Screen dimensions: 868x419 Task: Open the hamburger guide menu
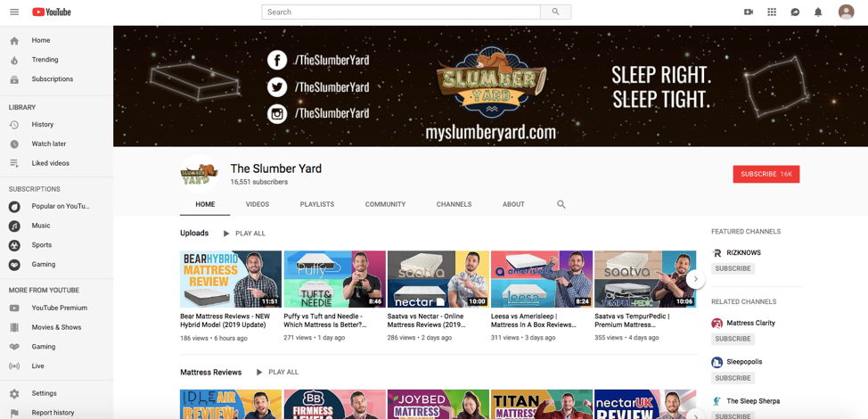click(14, 12)
